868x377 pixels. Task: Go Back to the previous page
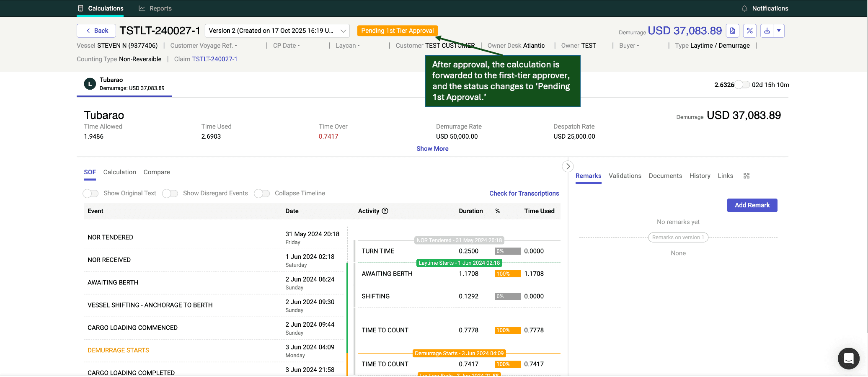click(96, 31)
